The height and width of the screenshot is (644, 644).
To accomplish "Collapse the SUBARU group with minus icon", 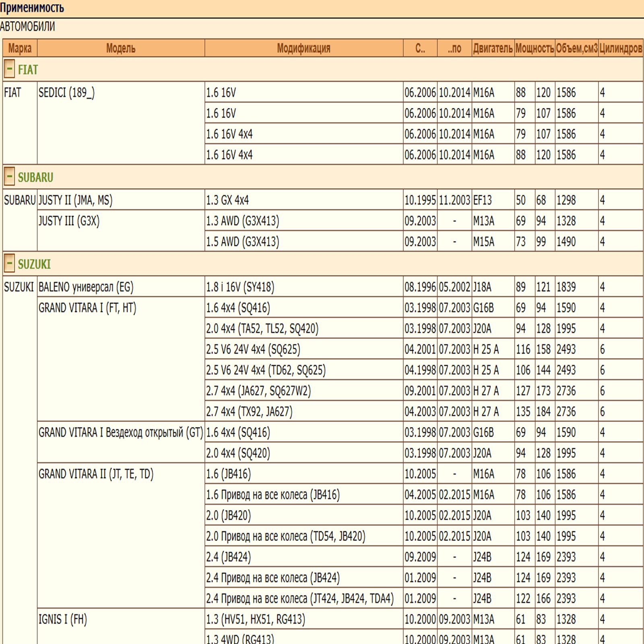I will (x=9, y=177).
